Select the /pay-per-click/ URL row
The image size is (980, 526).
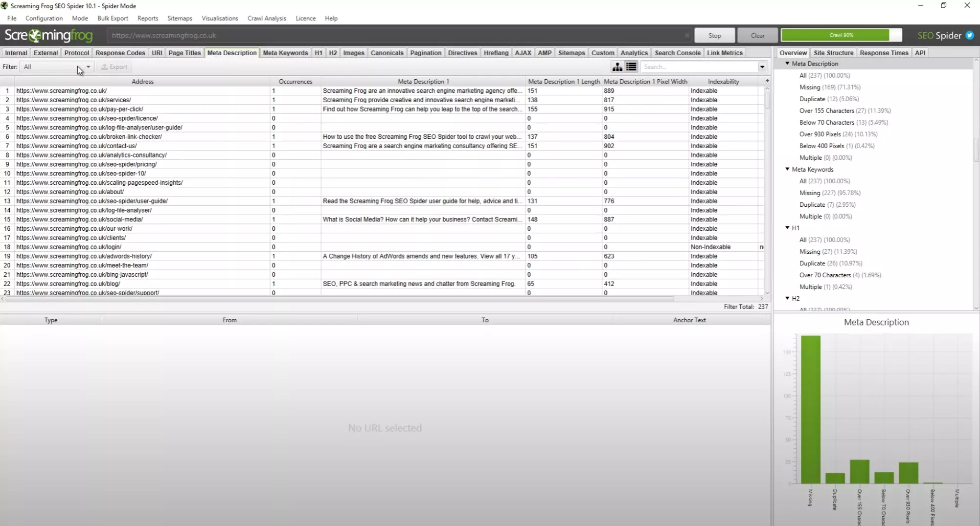tap(382, 109)
